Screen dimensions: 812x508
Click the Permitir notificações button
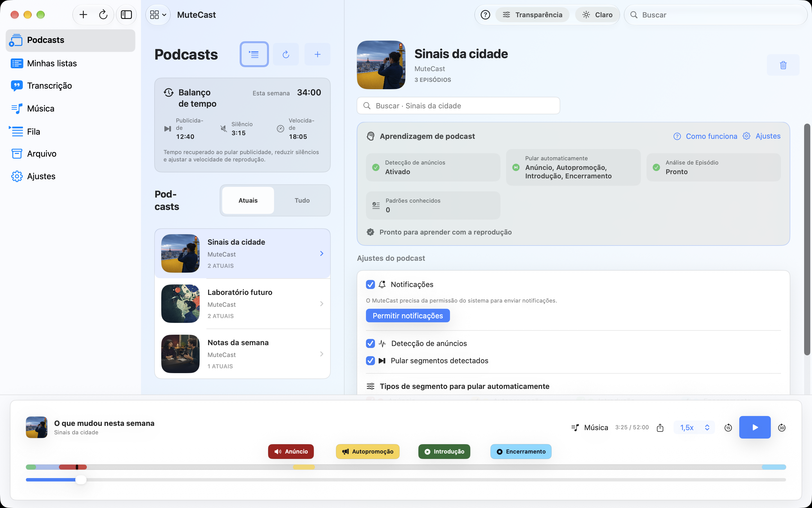408,316
